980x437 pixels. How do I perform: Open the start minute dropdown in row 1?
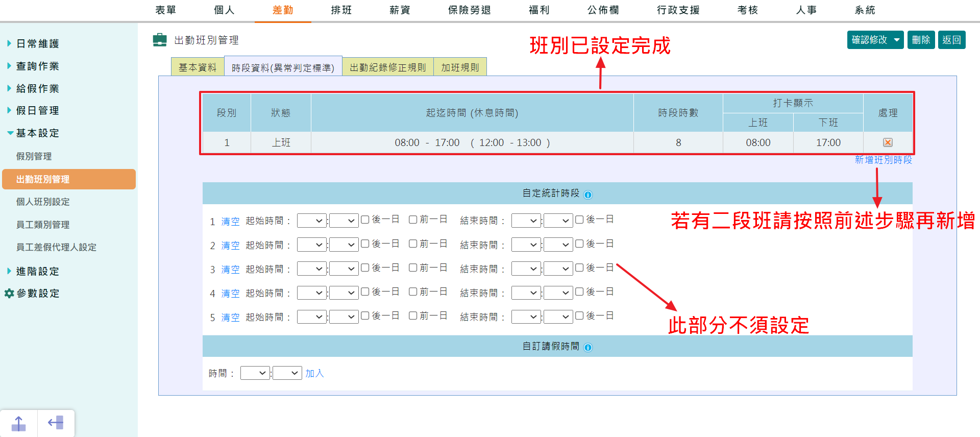(344, 221)
